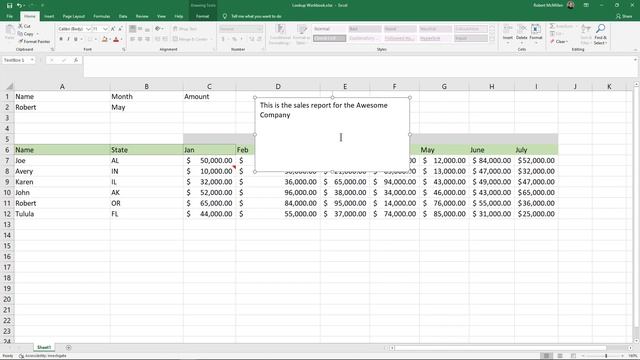
Task: Click Ribbon Display Options icon
Action: tap(586, 5)
